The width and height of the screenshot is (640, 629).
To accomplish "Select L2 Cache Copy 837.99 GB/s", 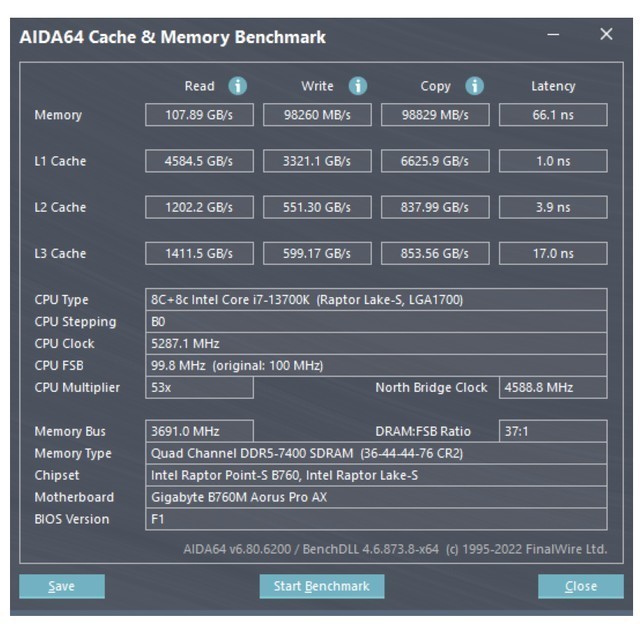I will 435,207.
